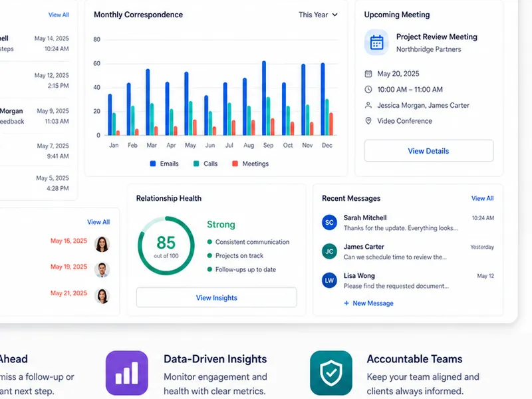Click the Monthly Correspondence chart title
Image resolution: width=532 pixels, height=399 pixels.
pyautogui.click(x=138, y=15)
